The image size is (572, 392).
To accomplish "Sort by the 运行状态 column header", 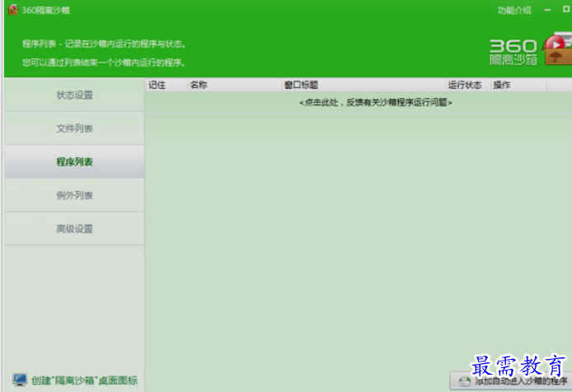I will 468,85.
